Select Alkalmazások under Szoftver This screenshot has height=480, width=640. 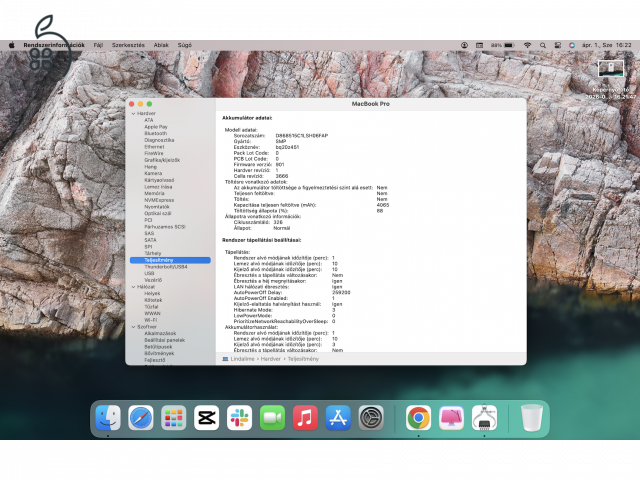[160, 333]
